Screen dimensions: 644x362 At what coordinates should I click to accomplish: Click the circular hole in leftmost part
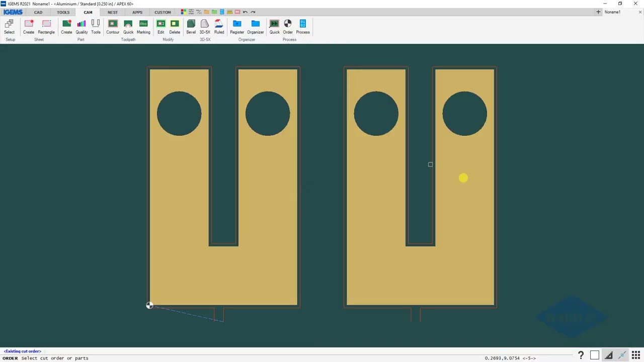coord(179,114)
